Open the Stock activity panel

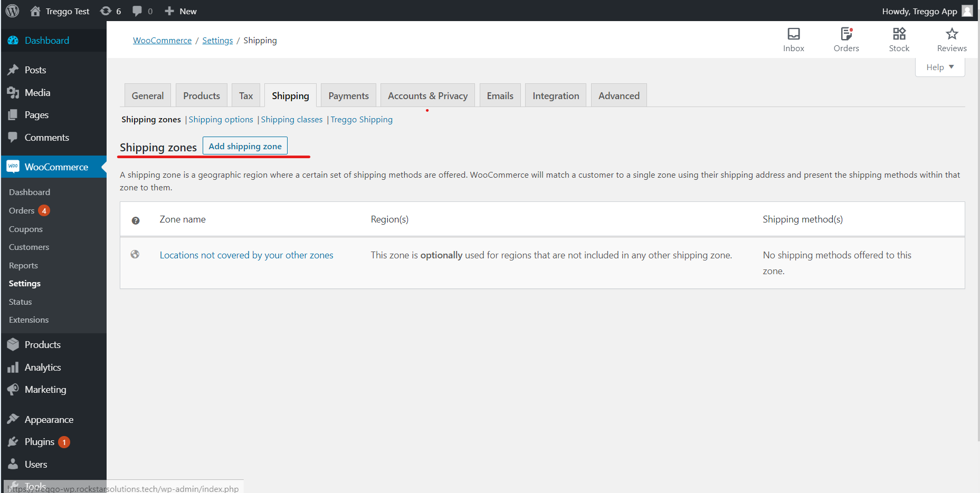pos(899,40)
